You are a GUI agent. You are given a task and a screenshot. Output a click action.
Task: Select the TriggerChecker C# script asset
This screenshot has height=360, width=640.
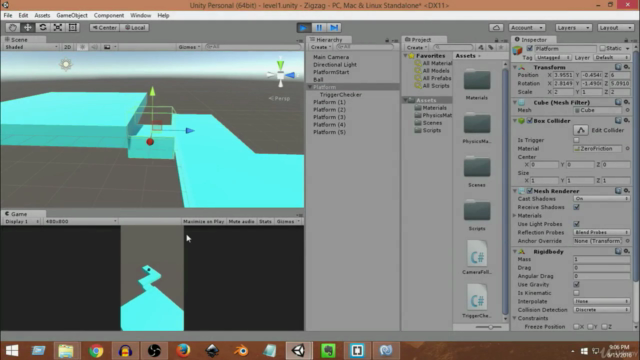click(477, 298)
